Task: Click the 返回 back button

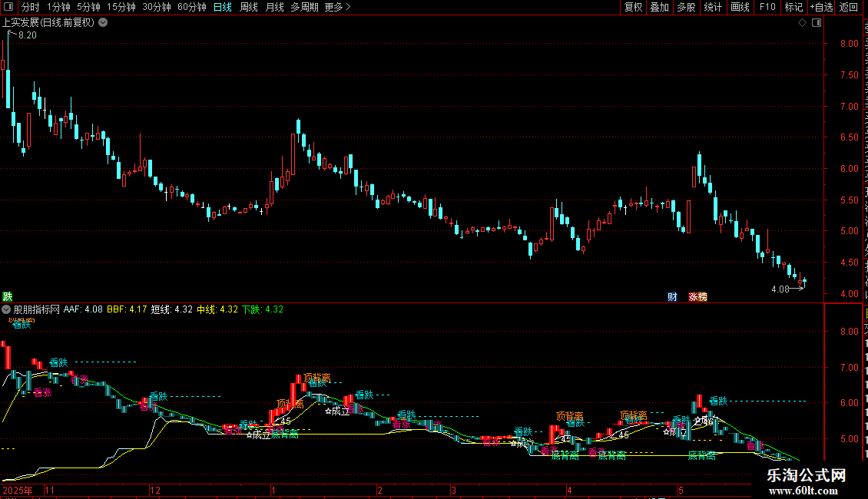Action: [x=848, y=7]
